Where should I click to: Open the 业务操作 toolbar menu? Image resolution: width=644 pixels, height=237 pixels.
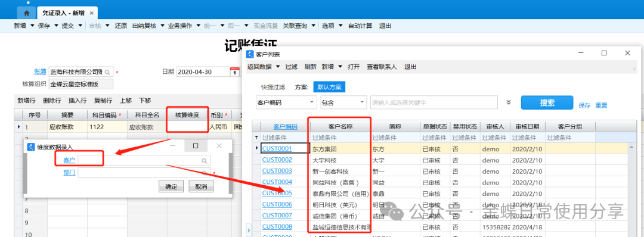click(183, 26)
